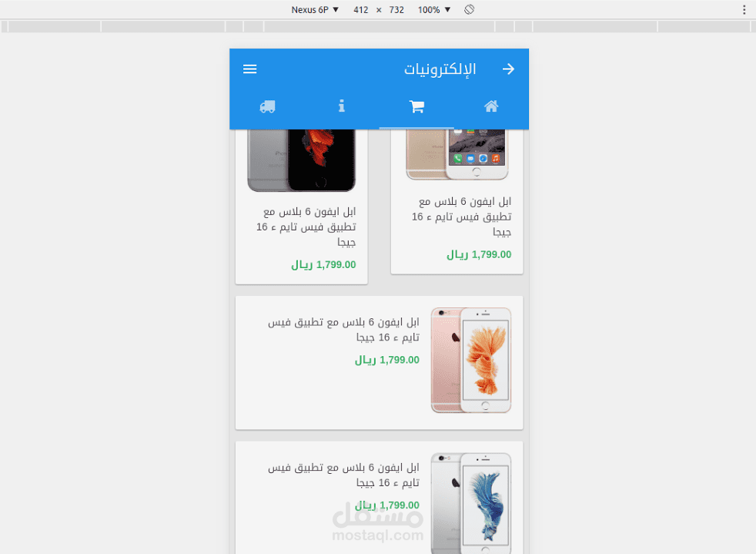
Task: Open the gold iPhone product image
Action: [457, 155]
